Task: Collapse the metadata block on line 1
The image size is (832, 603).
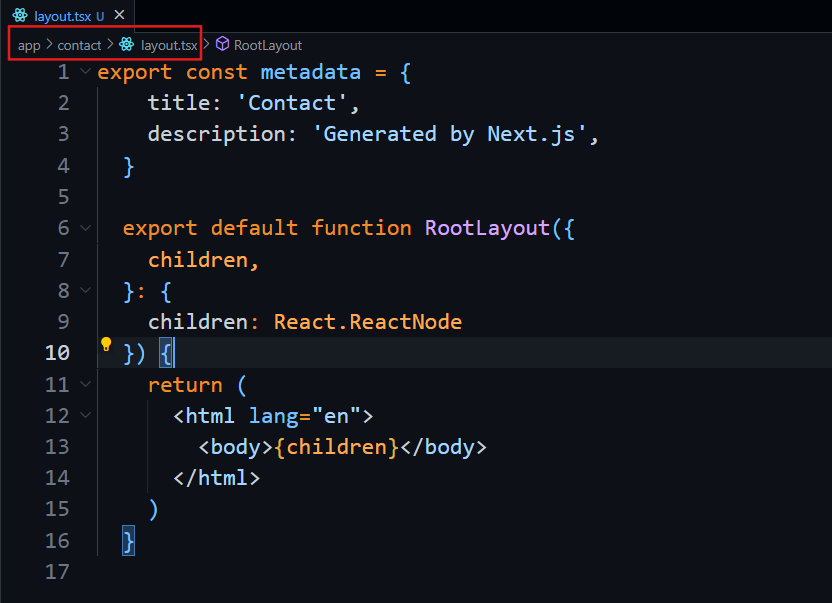Action: [x=84, y=72]
